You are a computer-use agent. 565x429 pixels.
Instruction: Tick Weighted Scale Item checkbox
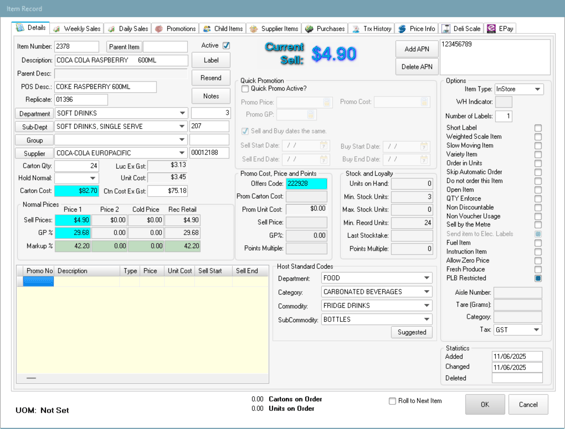coord(538,137)
